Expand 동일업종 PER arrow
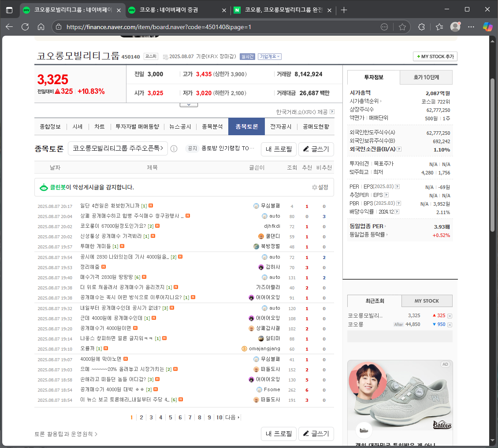The width and height of the screenshot is (498, 448). point(385,226)
